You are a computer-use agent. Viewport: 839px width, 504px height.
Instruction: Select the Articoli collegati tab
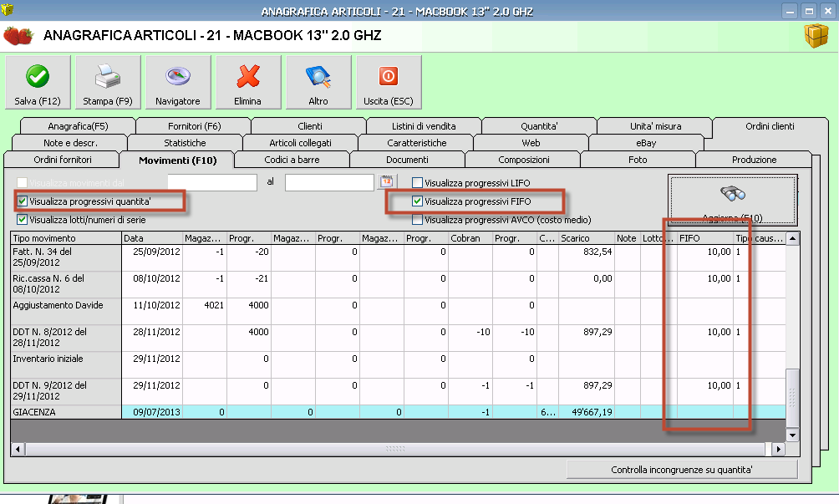tap(300, 143)
